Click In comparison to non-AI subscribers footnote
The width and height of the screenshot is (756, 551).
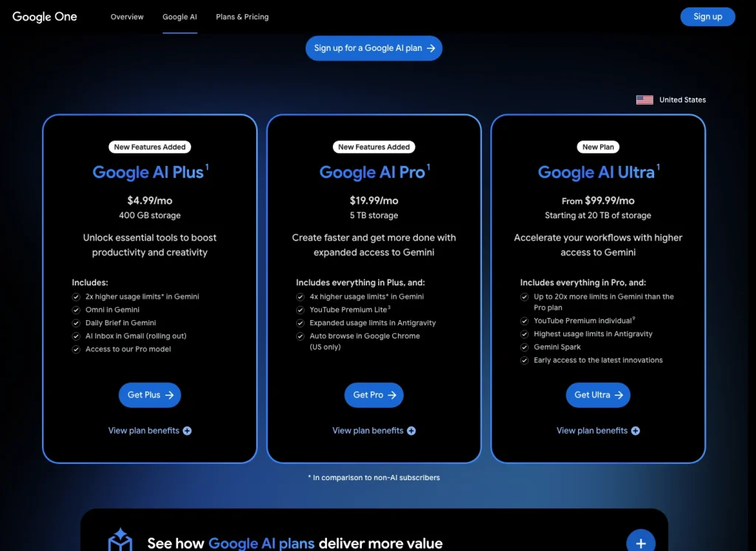click(x=374, y=477)
